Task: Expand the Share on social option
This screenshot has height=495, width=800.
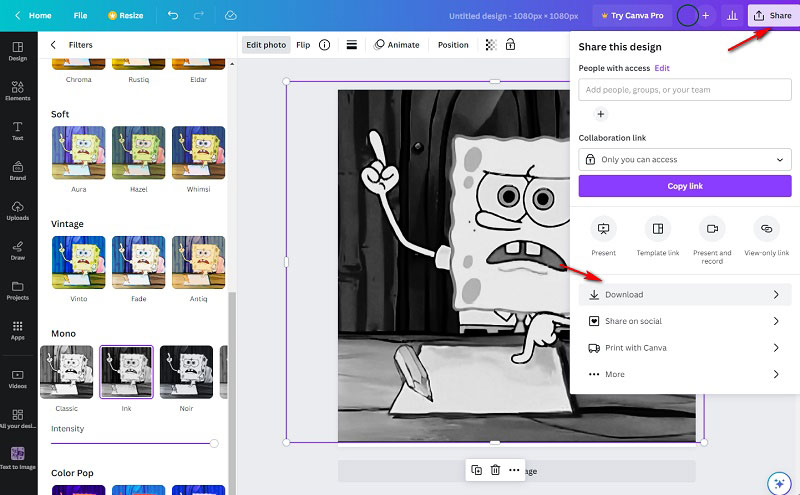Action: click(x=685, y=321)
